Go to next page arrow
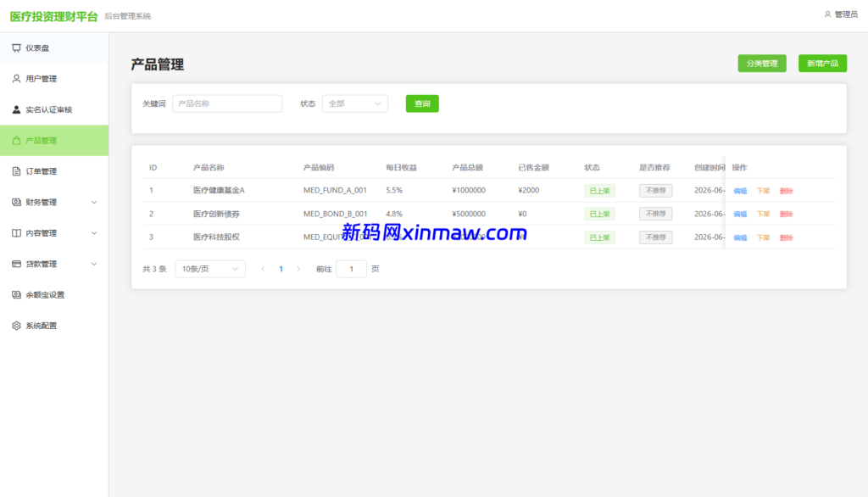The width and height of the screenshot is (868, 497). [298, 269]
